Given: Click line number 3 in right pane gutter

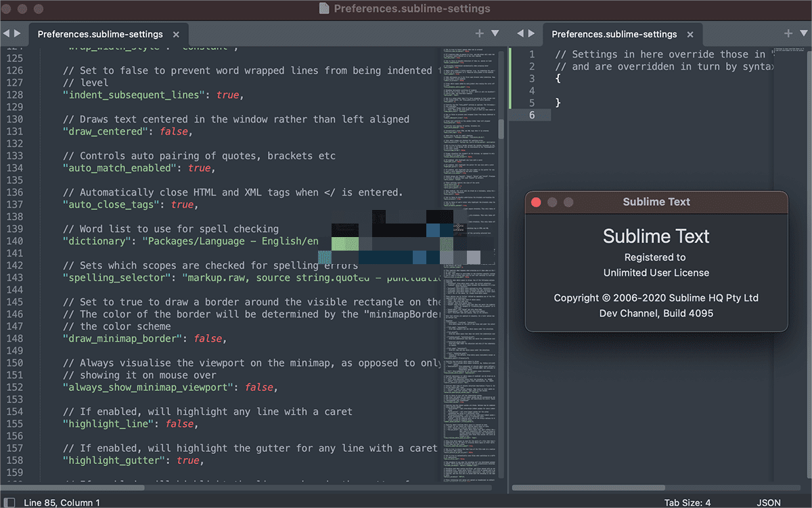Looking at the screenshot, I should point(532,79).
